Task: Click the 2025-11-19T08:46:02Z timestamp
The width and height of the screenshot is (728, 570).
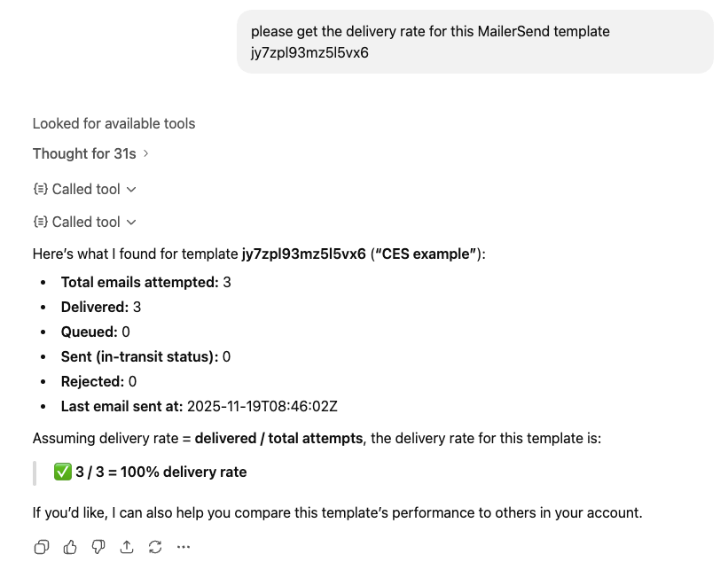Action: coord(262,407)
